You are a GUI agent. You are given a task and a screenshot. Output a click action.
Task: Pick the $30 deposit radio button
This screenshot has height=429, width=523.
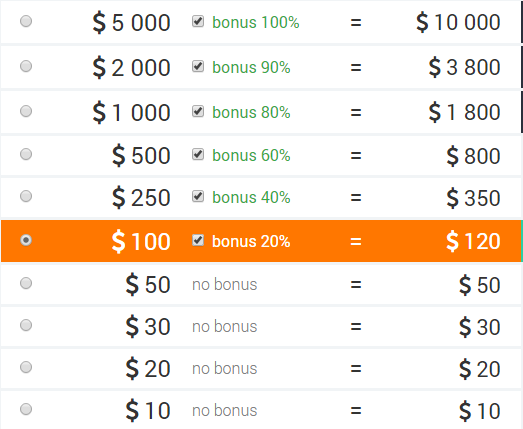(x=26, y=325)
